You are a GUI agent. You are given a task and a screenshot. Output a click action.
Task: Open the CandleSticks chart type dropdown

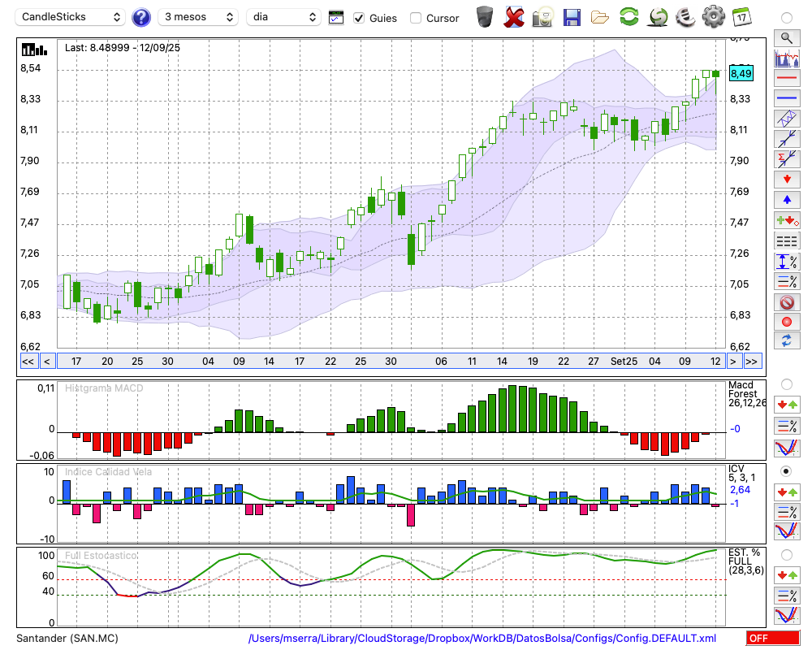[71, 17]
